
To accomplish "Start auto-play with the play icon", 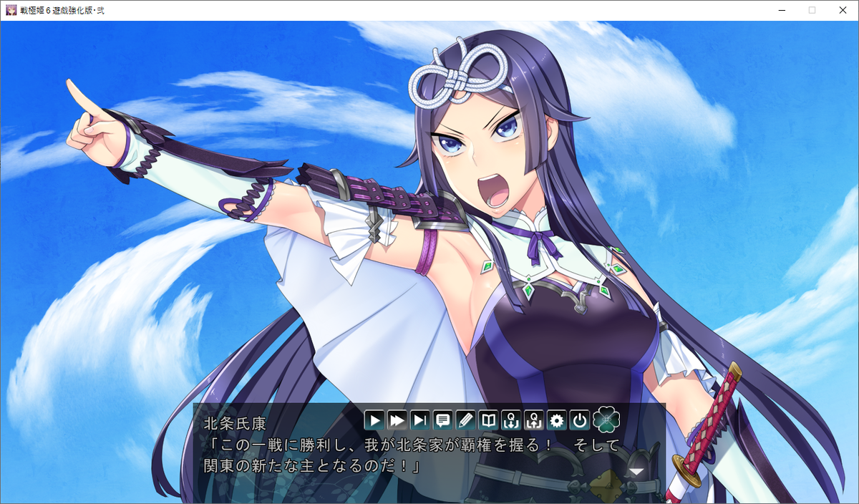I will point(374,420).
